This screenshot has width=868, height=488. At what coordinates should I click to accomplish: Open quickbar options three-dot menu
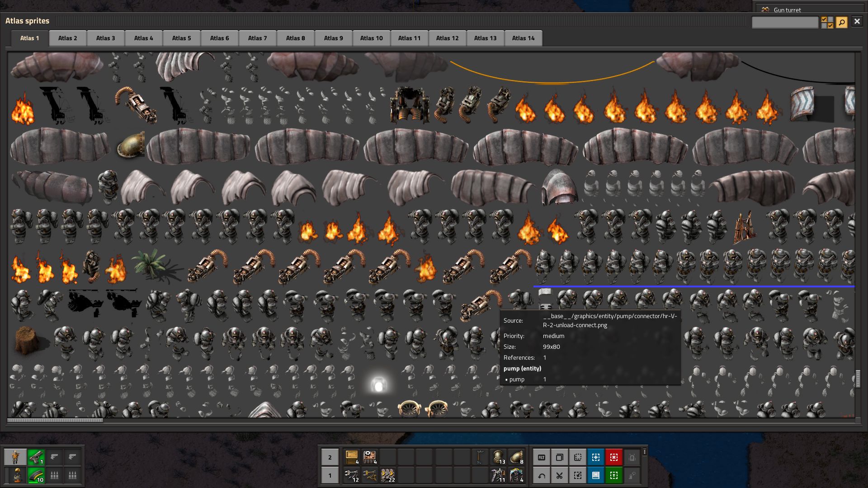coord(645,452)
